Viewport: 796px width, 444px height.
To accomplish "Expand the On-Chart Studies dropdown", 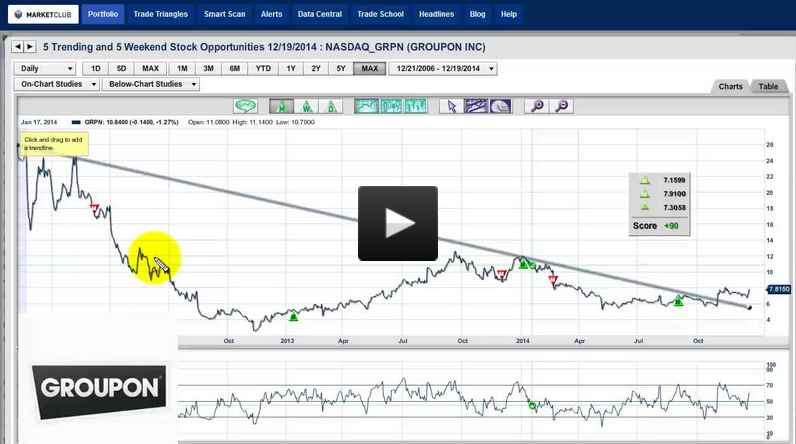I will pos(55,84).
